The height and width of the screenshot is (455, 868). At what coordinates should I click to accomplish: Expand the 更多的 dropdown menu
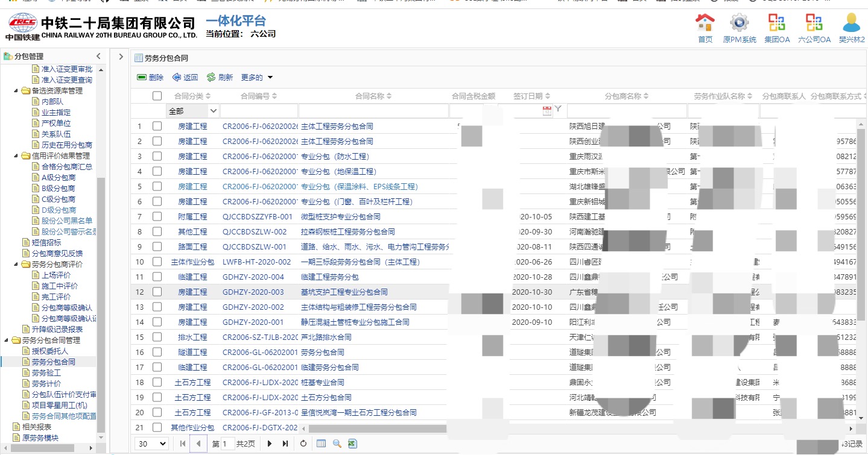(x=257, y=77)
